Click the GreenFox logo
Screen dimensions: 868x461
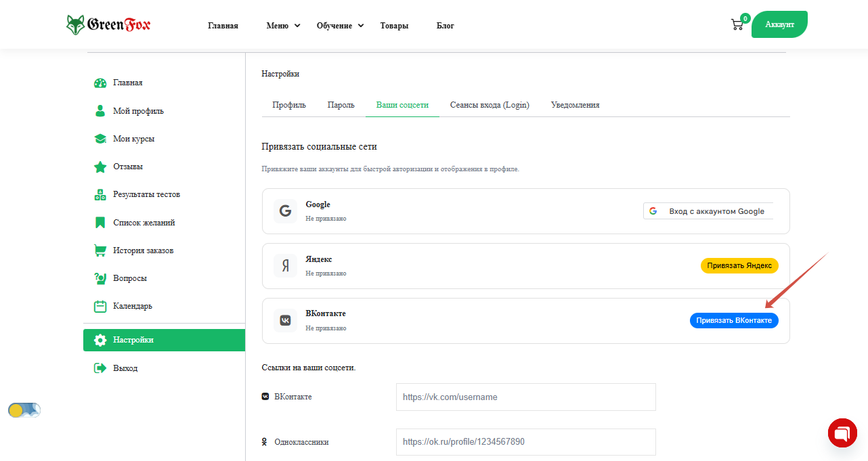(x=108, y=25)
